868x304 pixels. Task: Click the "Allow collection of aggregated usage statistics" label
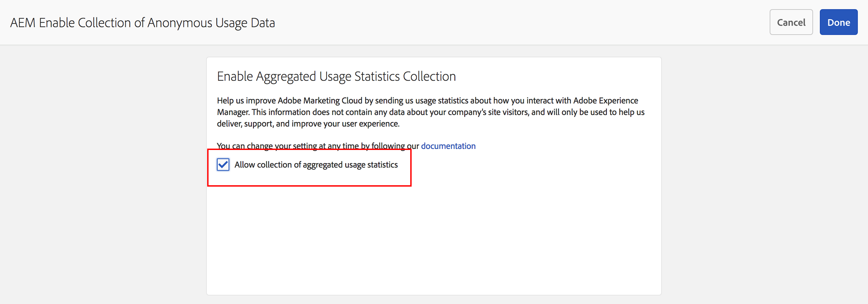click(x=316, y=165)
